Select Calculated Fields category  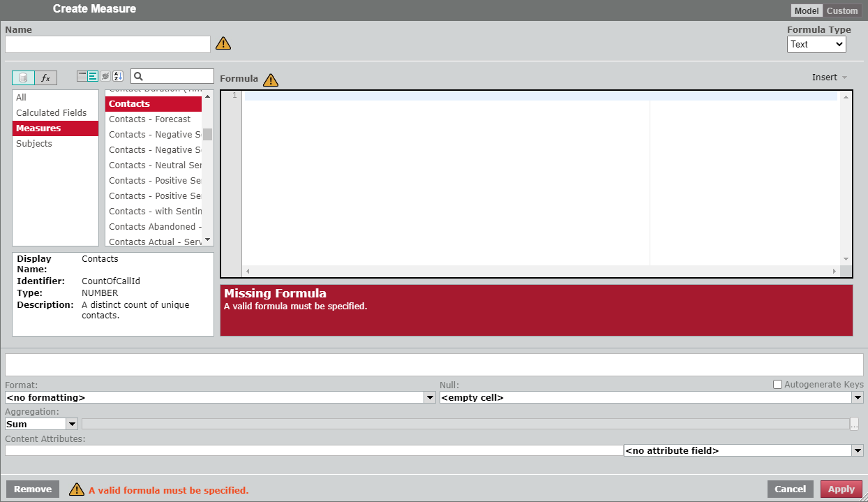52,113
